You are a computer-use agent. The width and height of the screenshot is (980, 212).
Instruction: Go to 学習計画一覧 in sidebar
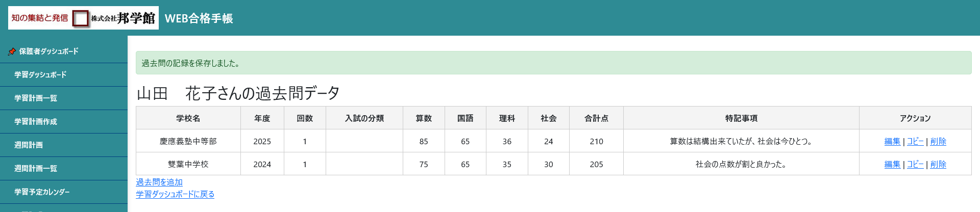pyautogui.click(x=36, y=98)
